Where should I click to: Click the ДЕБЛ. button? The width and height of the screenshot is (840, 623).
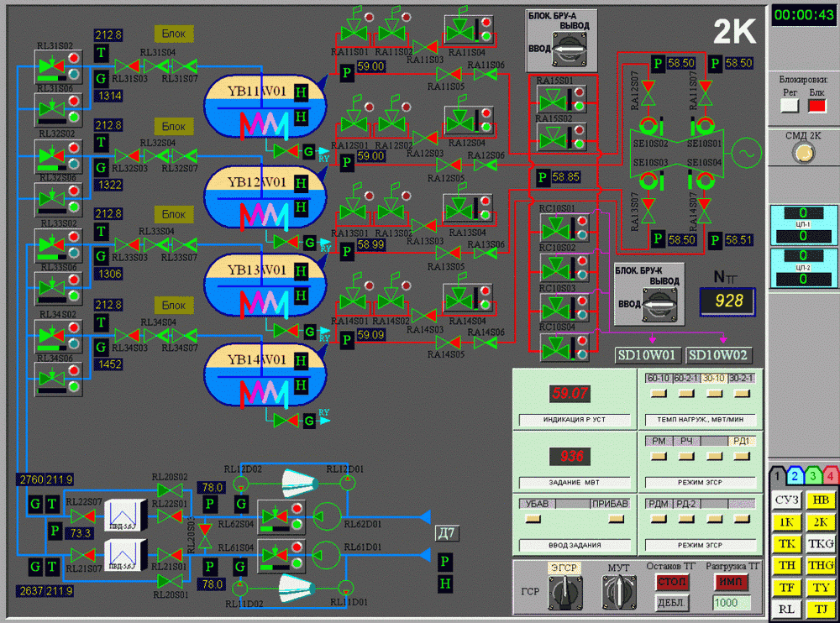[672, 603]
